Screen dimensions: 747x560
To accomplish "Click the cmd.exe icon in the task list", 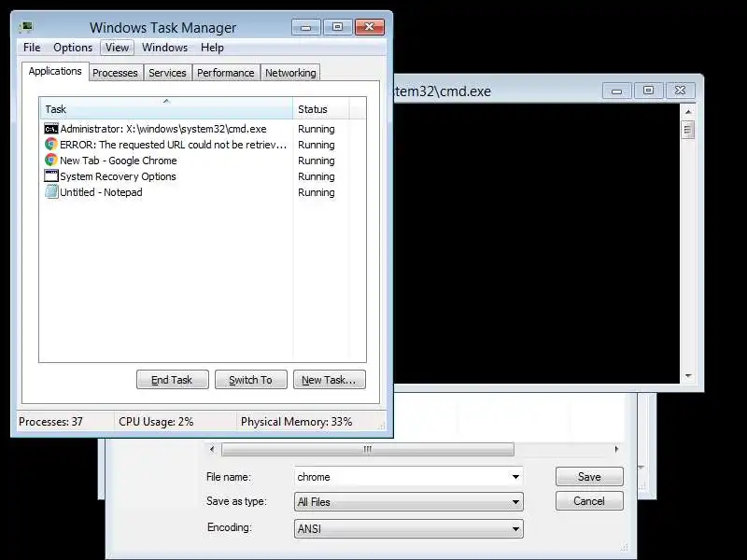I will coord(51,129).
